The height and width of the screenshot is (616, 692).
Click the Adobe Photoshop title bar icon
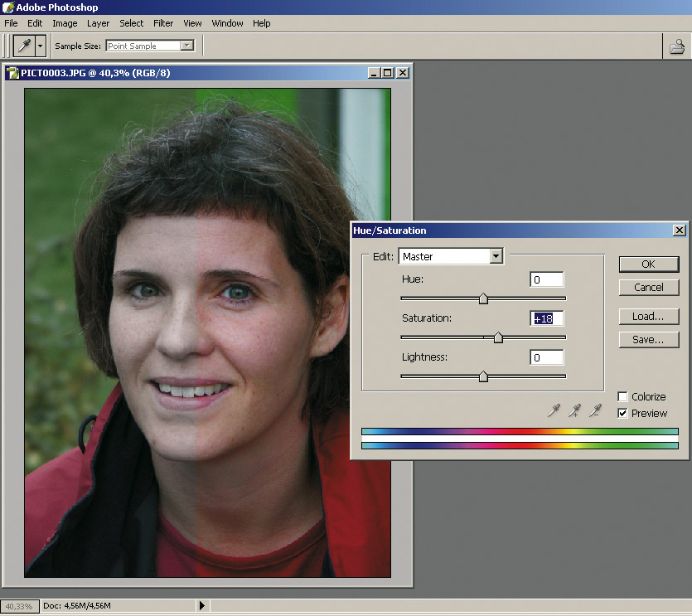click(8, 7)
